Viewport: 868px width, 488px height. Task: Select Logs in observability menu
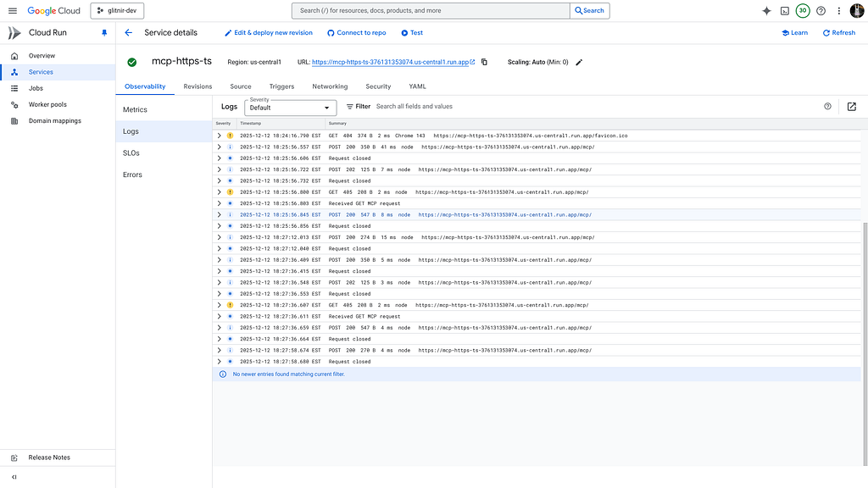[x=164, y=131]
